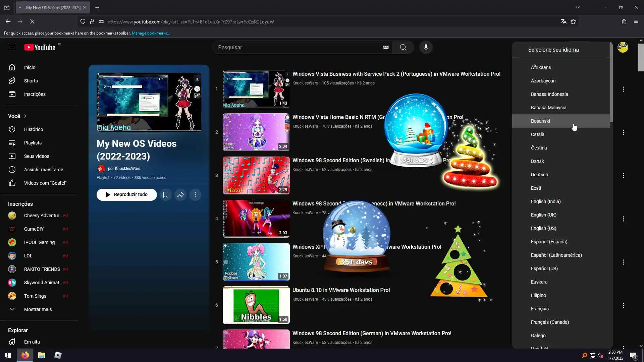Share the playlist using arrow icon
The width and height of the screenshot is (644, 362).
180,195
